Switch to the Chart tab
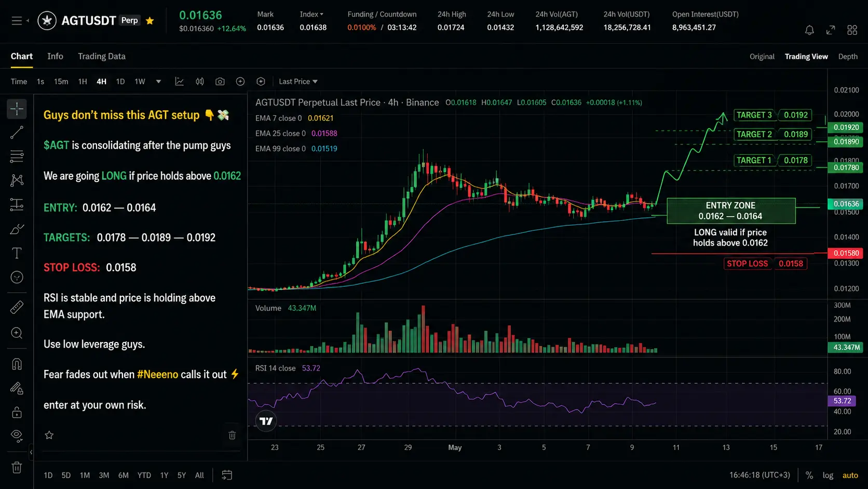The height and width of the screenshot is (489, 868). click(22, 56)
